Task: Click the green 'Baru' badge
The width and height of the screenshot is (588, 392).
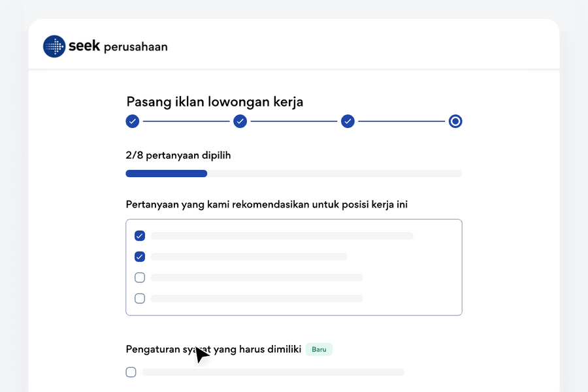Action: [319, 350]
